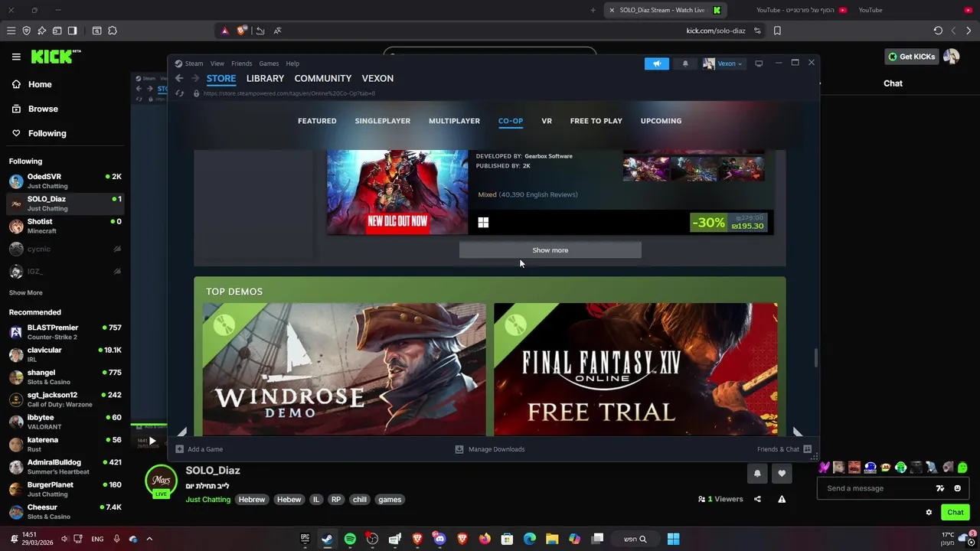The image size is (980, 551).
Task: Click the Hebrew stream tag
Action: pos(252,499)
